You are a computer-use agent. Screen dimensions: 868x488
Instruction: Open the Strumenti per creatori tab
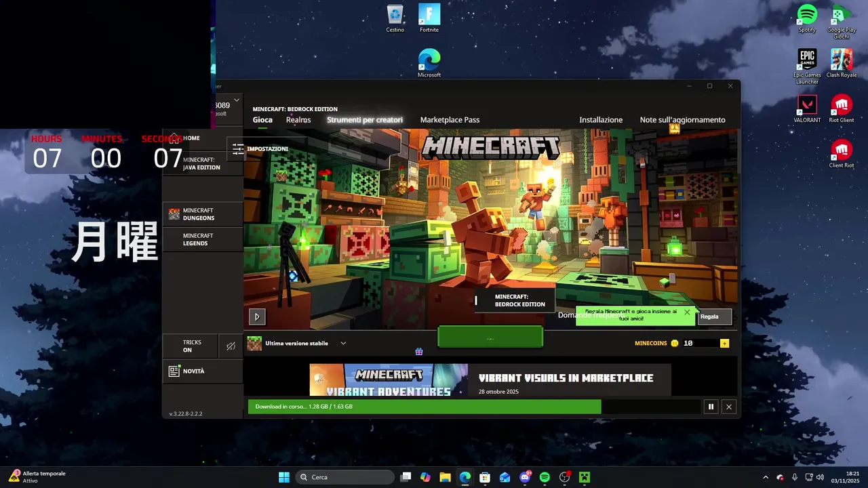click(x=365, y=120)
